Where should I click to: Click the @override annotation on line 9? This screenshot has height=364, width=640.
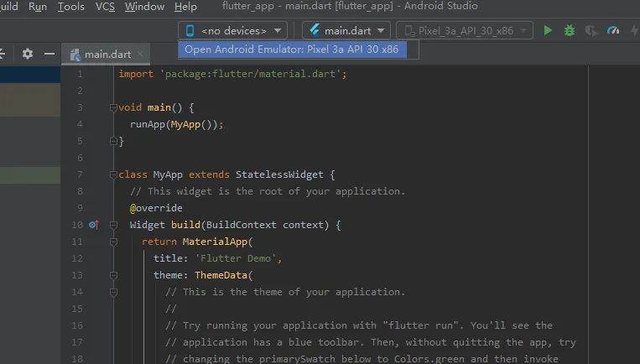[x=156, y=208]
